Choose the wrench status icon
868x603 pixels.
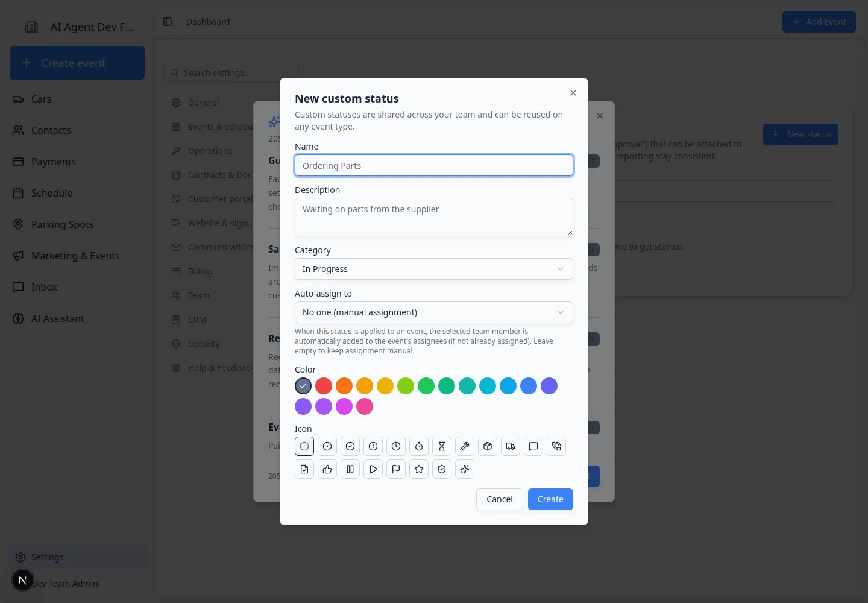(x=465, y=446)
